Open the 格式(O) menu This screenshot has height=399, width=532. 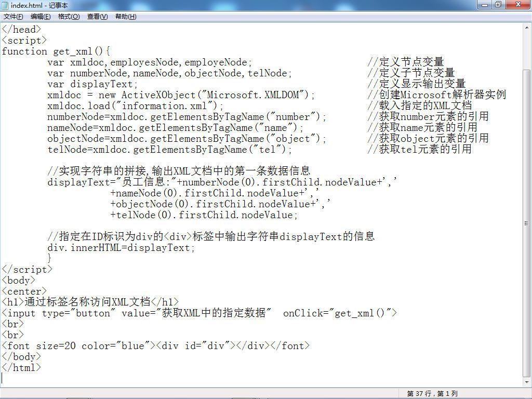pos(69,17)
